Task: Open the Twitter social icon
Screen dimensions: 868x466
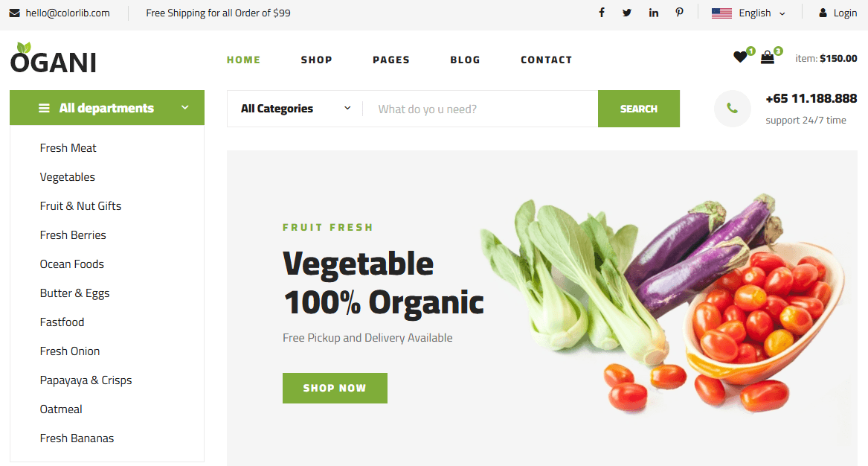Action: coord(627,12)
